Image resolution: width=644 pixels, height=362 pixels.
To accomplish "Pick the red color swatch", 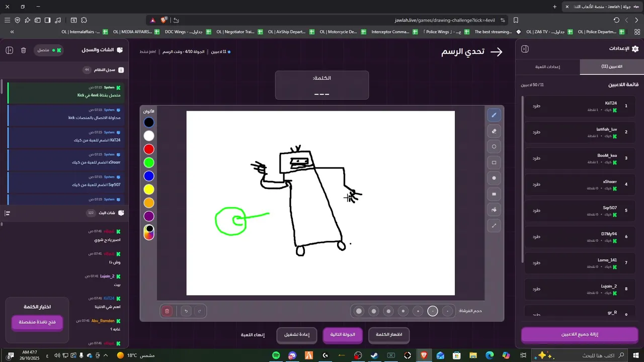I will coord(149,149).
